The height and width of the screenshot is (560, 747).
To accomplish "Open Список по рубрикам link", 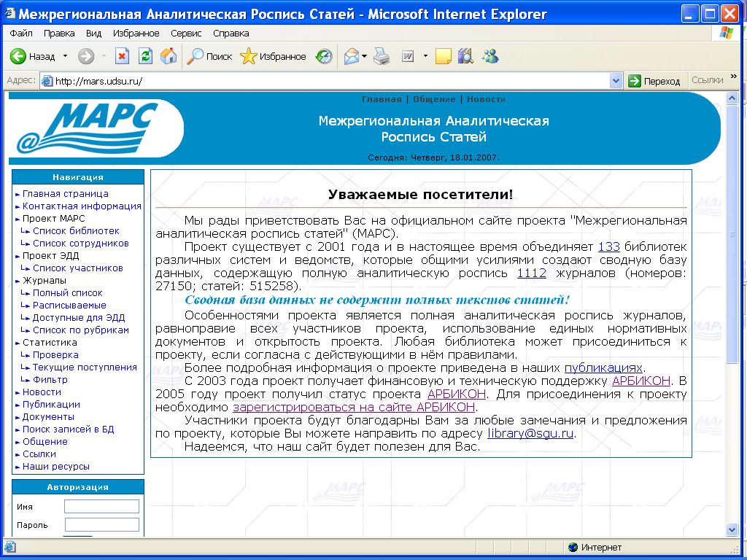I will tap(80, 330).
